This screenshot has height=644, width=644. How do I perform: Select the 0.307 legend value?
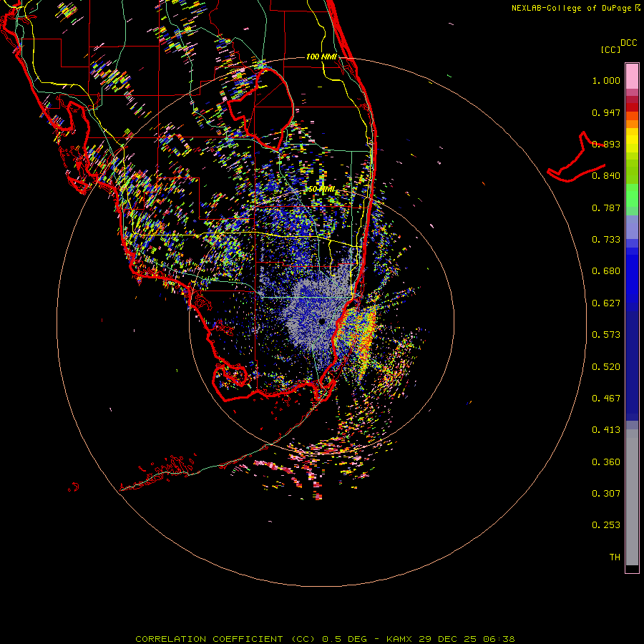pyautogui.click(x=606, y=494)
